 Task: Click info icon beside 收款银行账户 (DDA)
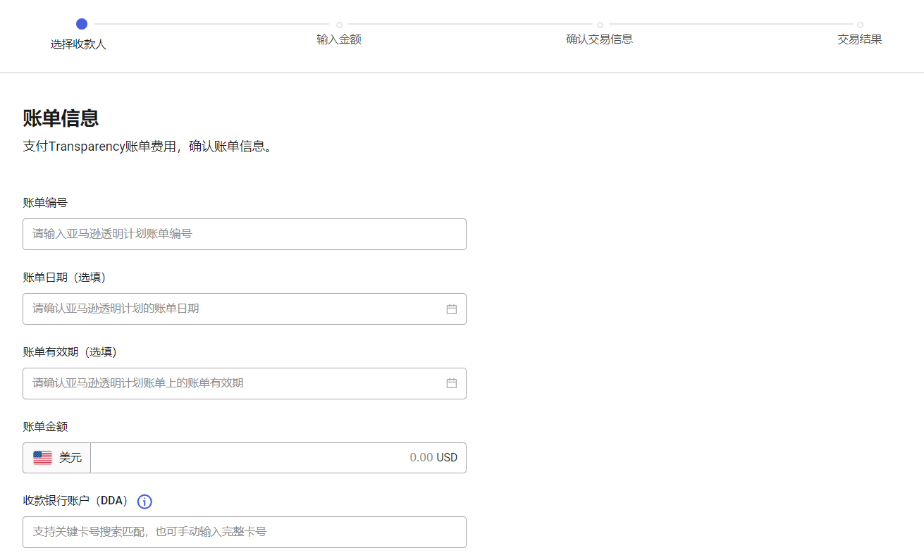pyautogui.click(x=144, y=502)
